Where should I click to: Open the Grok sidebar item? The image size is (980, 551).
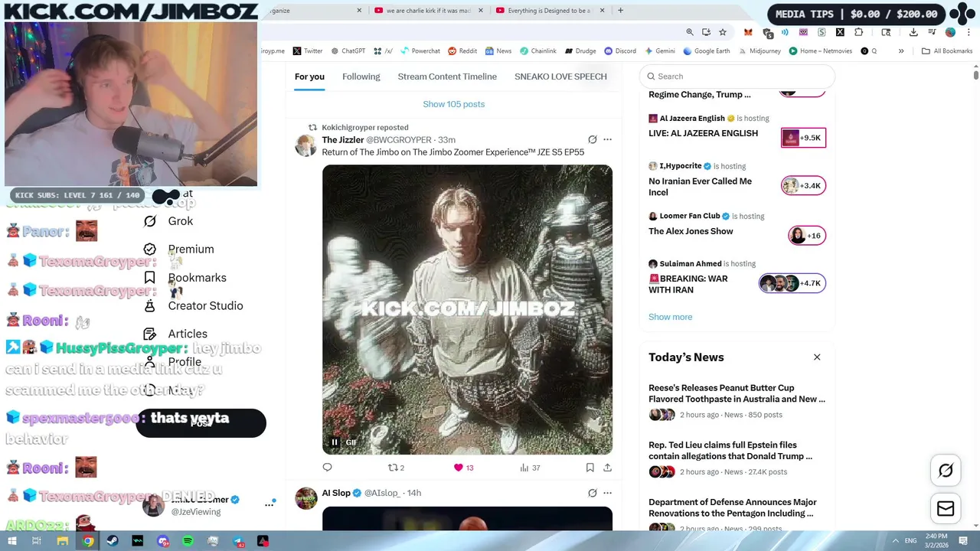point(169,221)
